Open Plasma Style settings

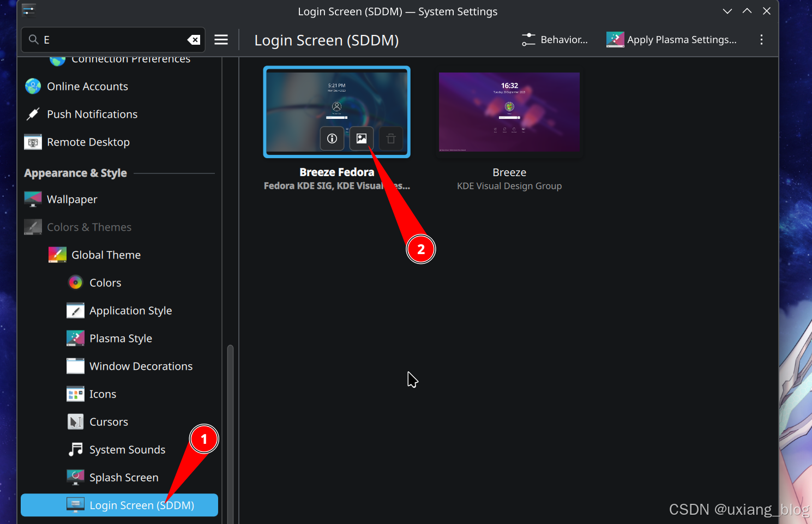click(119, 338)
